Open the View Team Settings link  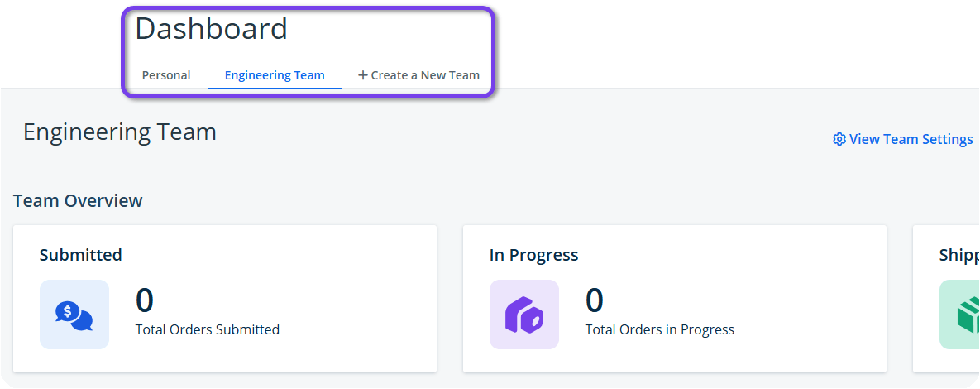911,139
